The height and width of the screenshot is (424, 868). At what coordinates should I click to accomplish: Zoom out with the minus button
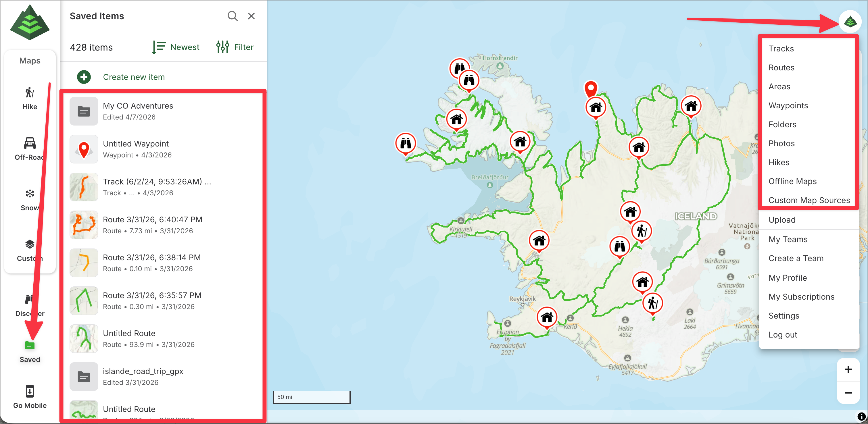pos(848,392)
